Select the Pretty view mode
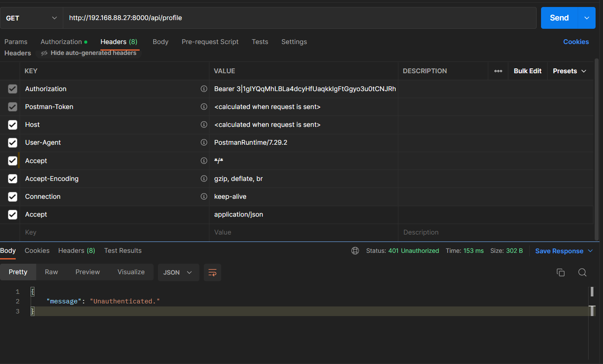The height and width of the screenshot is (364, 603). 18,272
